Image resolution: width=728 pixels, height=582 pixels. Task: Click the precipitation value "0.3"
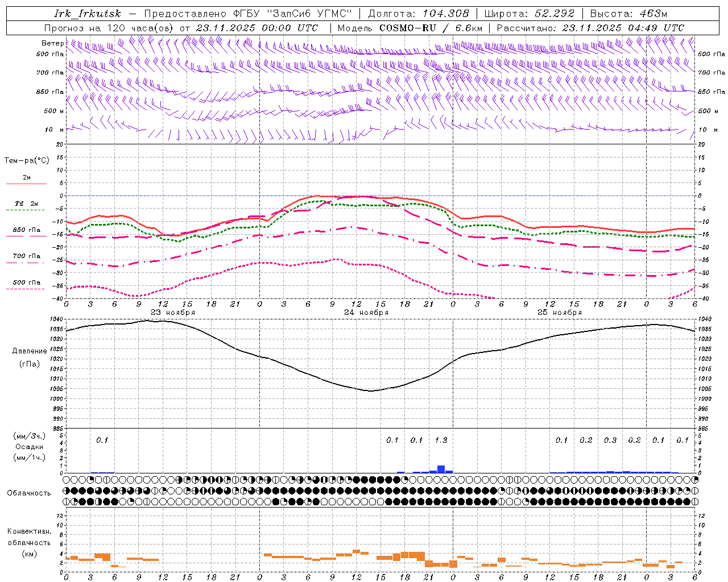click(610, 440)
